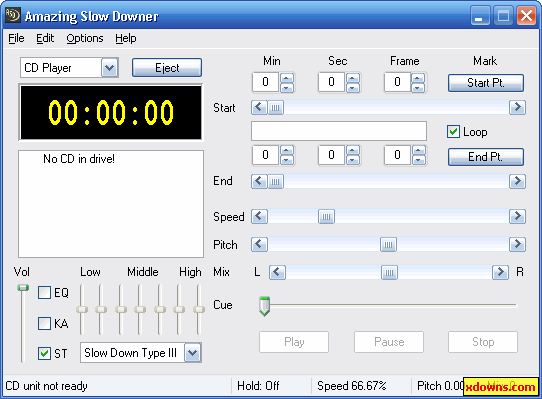The image size is (542, 399).
Task: Click the End scrollbar thumb
Action: coord(275,181)
